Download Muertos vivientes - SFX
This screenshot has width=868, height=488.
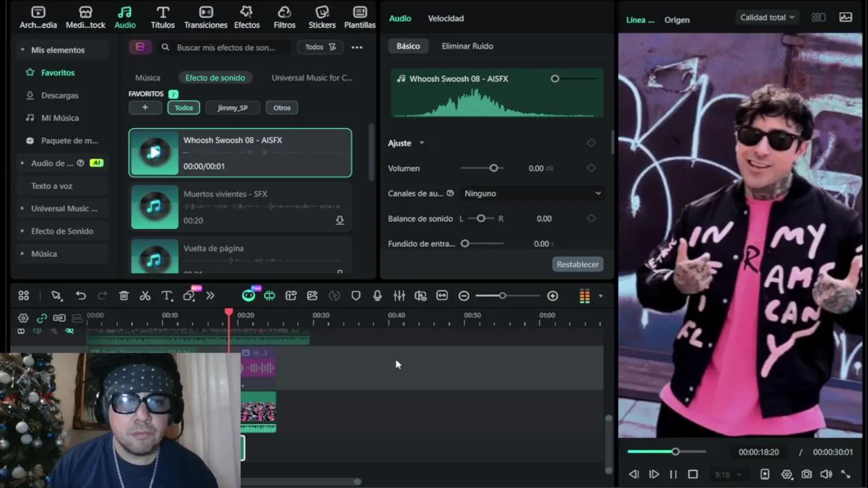[x=340, y=220]
